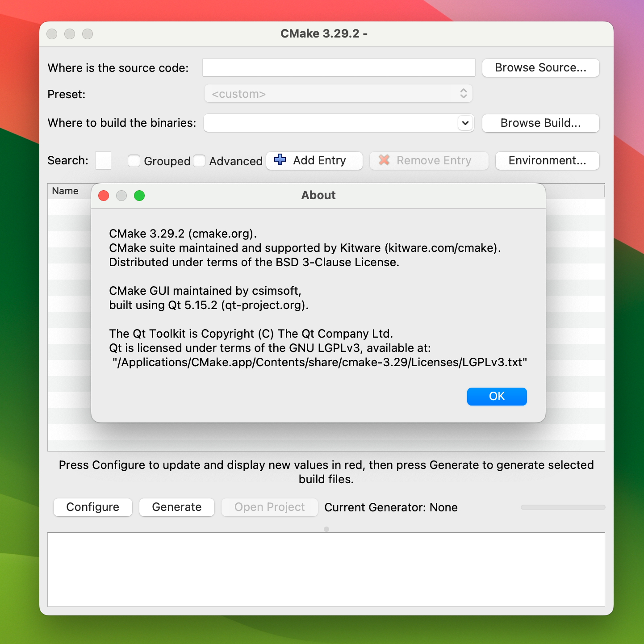Dismiss the About dialog with OK

(x=497, y=396)
